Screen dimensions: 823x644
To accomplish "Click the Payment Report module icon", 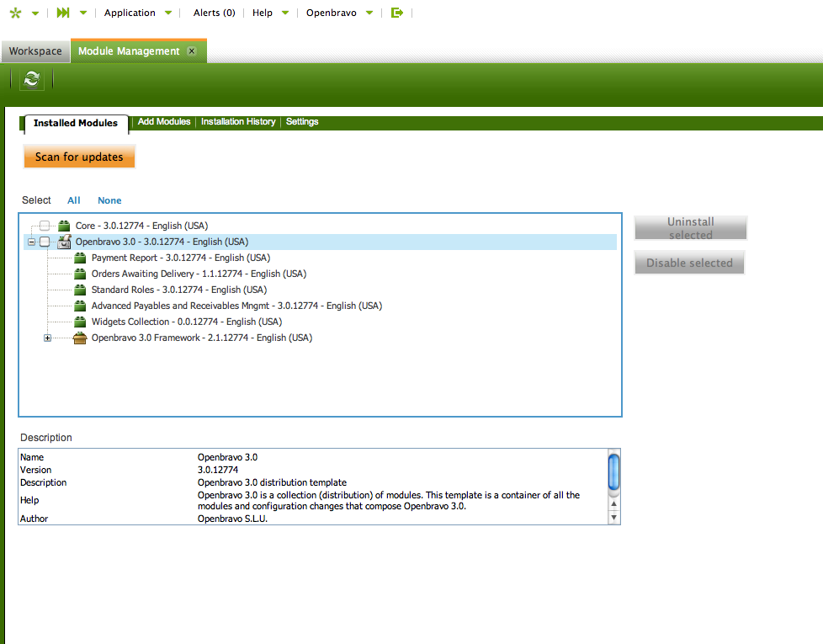I will [80, 258].
